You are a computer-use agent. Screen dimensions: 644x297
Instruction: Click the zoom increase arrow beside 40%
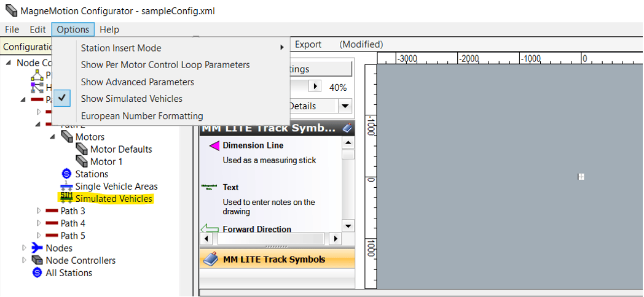click(315, 87)
